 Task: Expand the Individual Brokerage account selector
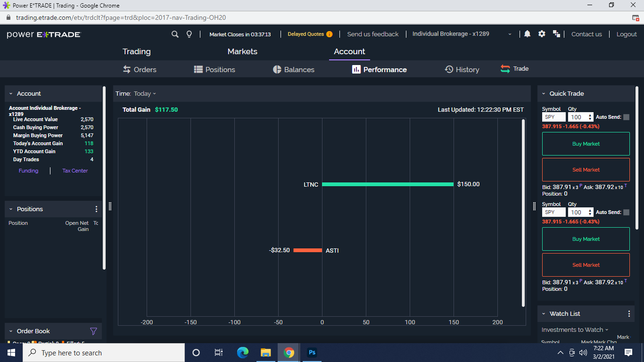(509, 34)
